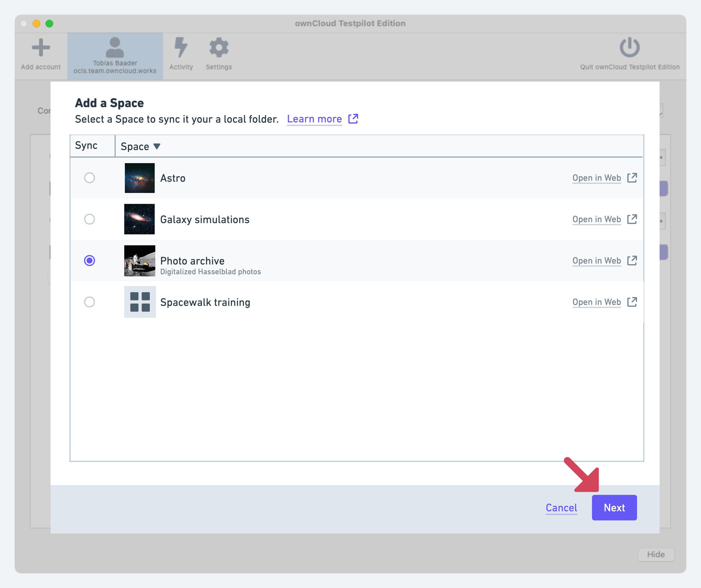Click Next to continue
701x588 pixels.
pyautogui.click(x=614, y=508)
